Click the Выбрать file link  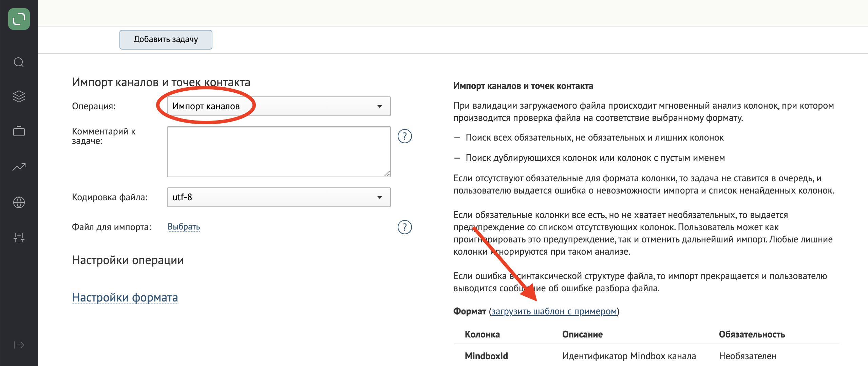tap(184, 227)
